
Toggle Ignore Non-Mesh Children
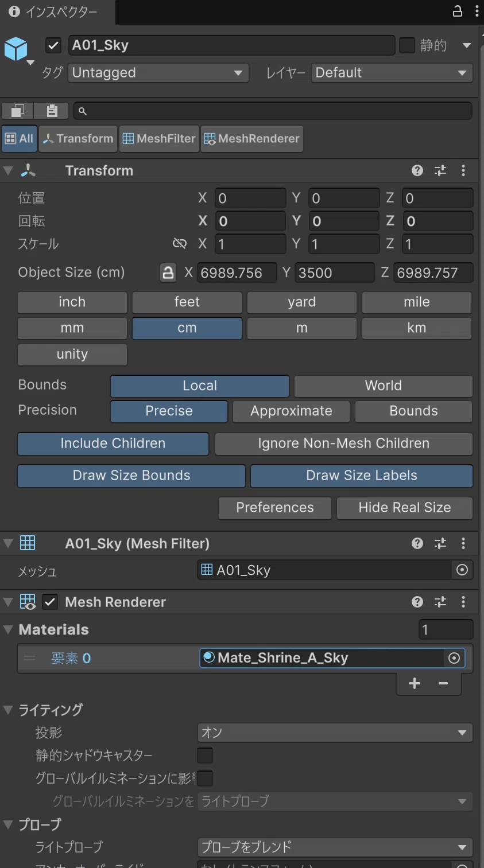(x=344, y=443)
